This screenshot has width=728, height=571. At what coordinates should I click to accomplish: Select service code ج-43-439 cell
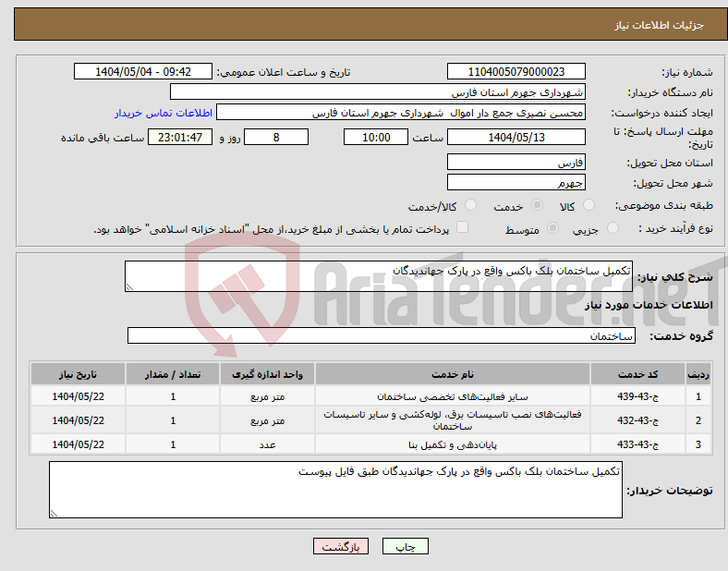(x=638, y=396)
